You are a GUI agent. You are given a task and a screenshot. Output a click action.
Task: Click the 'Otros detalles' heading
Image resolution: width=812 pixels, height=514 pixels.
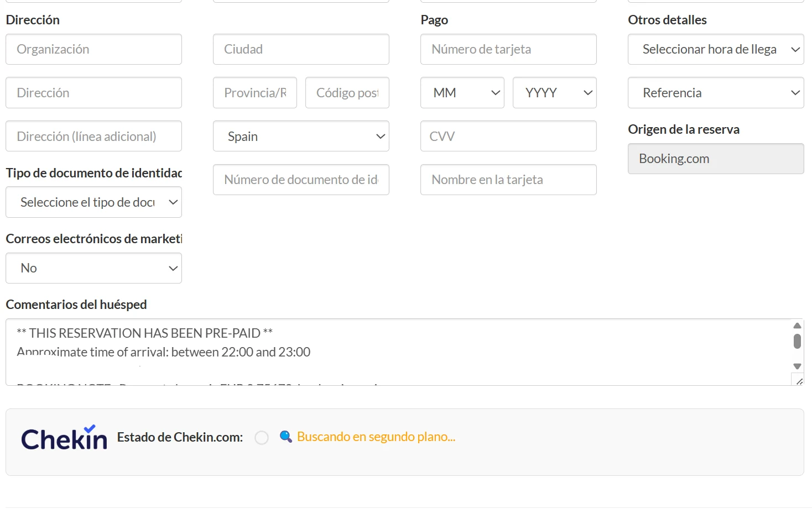667,20
